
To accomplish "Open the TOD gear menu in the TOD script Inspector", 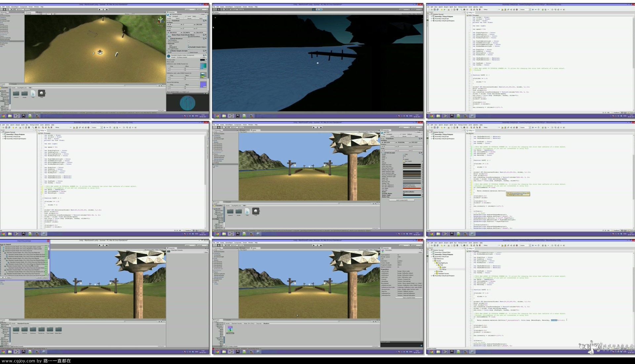I will [422, 153].
